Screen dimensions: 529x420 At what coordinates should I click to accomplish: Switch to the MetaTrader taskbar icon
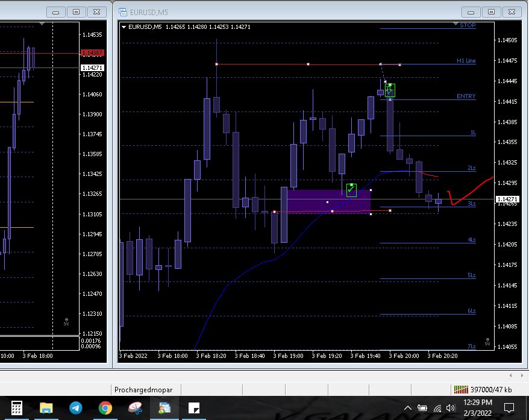pyautogui.click(x=164, y=408)
